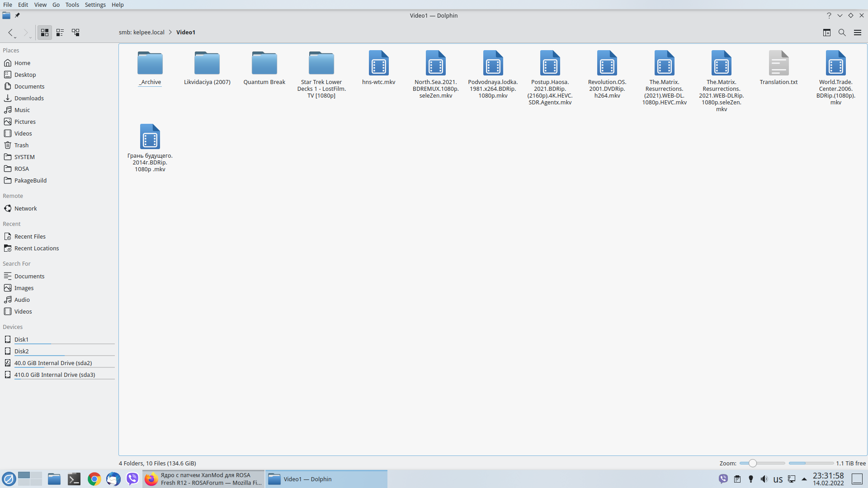Click the Split view icon
The height and width of the screenshot is (488, 868).
(826, 33)
